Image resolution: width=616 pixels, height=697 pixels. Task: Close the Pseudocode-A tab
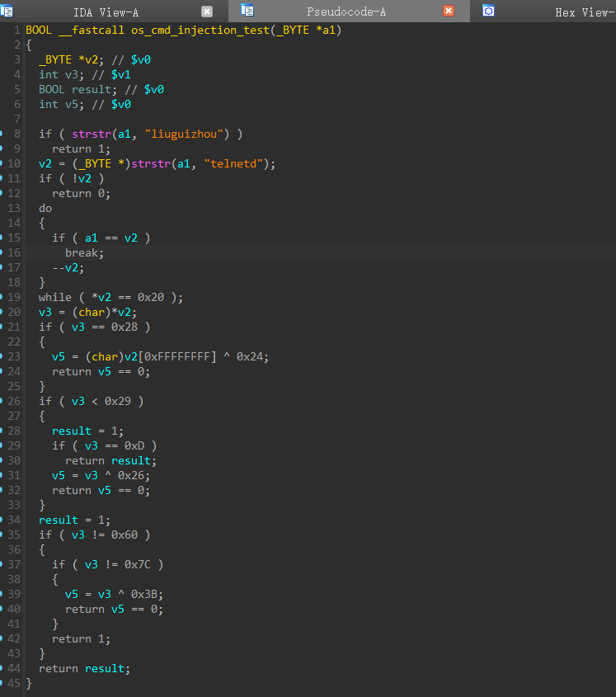tap(449, 11)
